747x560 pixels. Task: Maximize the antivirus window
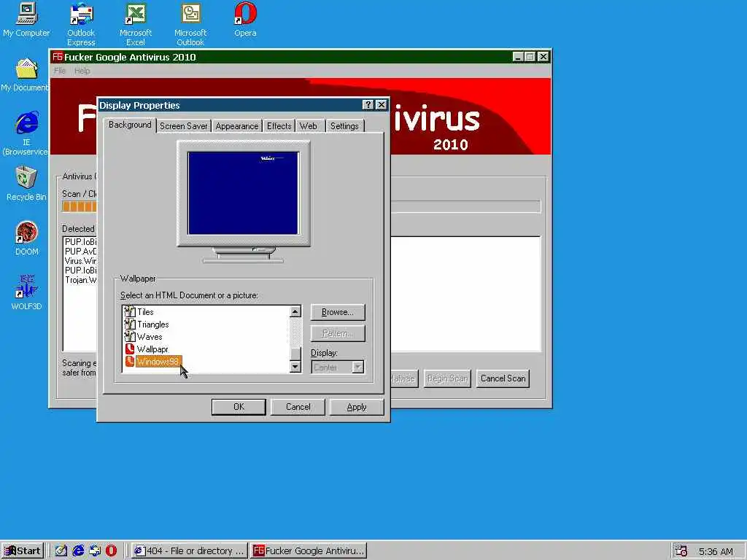click(530, 57)
